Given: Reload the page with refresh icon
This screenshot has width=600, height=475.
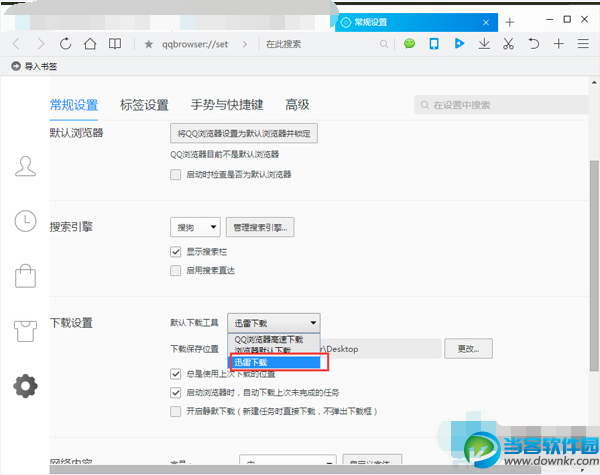Looking at the screenshot, I should (65, 44).
